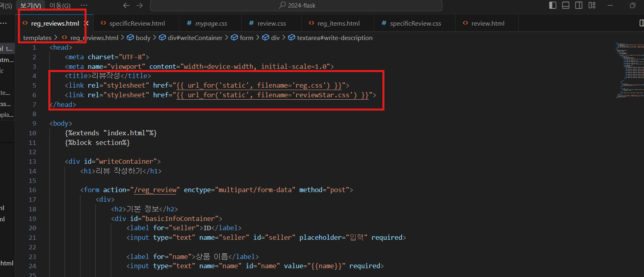Click div in the breadcrumb
This screenshot has height=277, width=644.
[x=275, y=38]
